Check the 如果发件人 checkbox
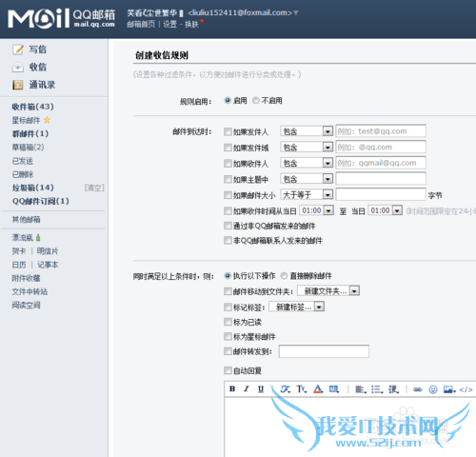 pyautogui.click(x=228, y=131)
